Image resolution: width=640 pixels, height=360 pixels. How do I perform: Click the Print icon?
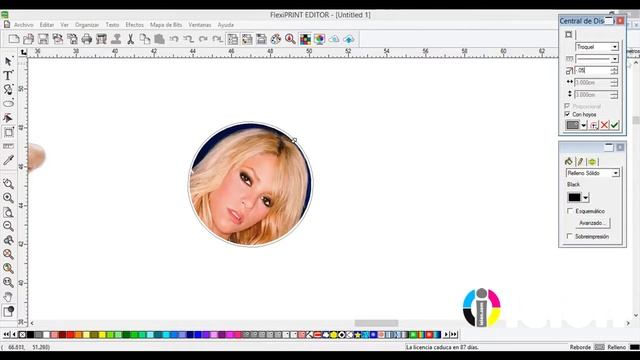[87, 39]
